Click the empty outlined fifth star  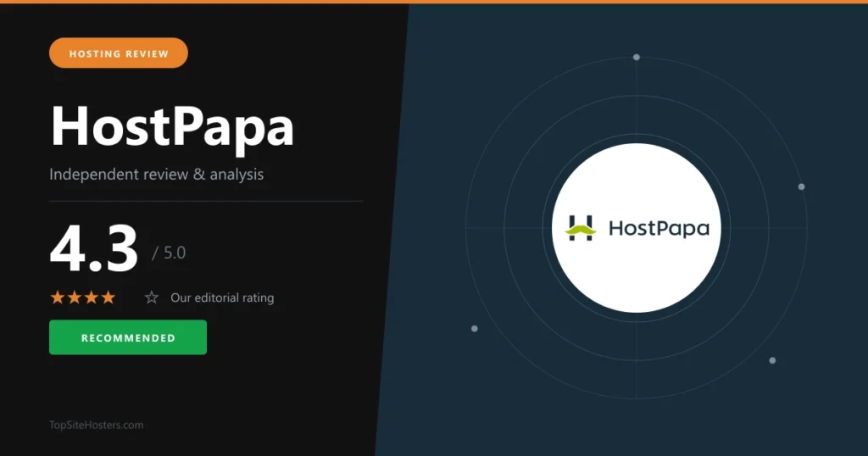pos(151,298)
